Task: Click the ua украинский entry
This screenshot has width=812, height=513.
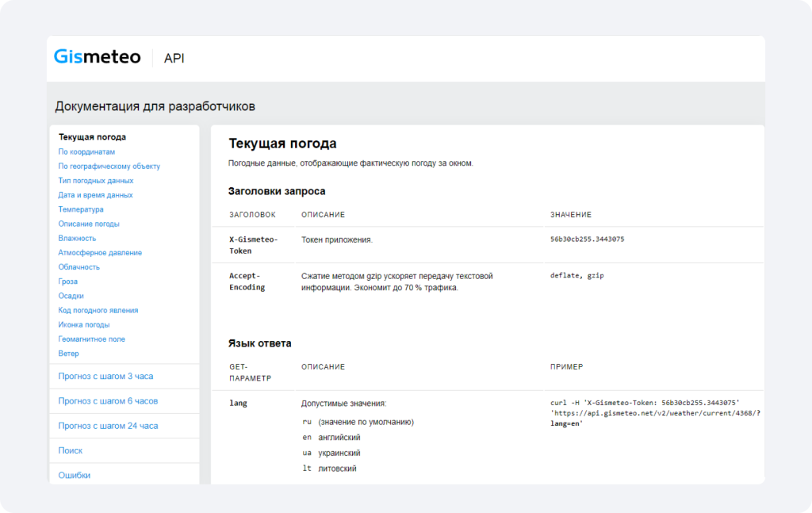Action: 331,453
